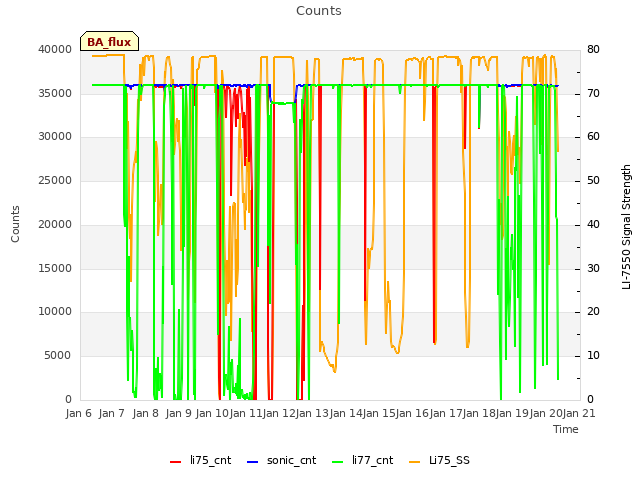The width and height of the screenshot is (640, 480).
Task: Click the Jan 18 date label
Action: 479,413
